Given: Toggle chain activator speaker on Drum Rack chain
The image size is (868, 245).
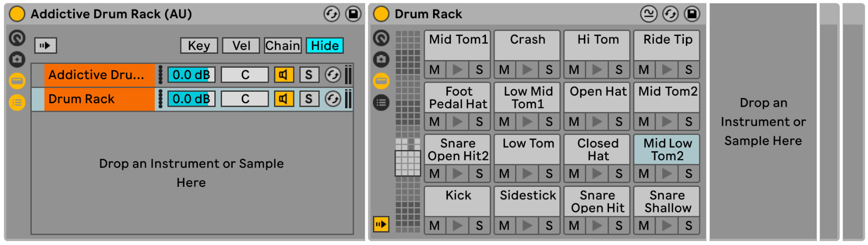Looking at the screenshot, I should click(x=284, y=99).
